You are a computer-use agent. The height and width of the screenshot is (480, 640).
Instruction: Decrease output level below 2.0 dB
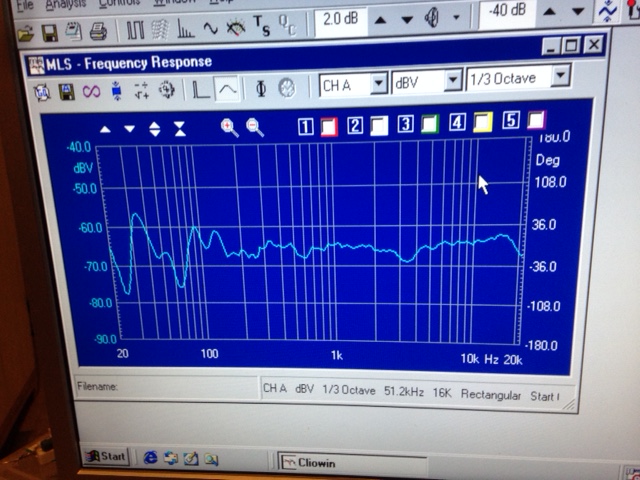pyautogui.click(x=407, y=20)
